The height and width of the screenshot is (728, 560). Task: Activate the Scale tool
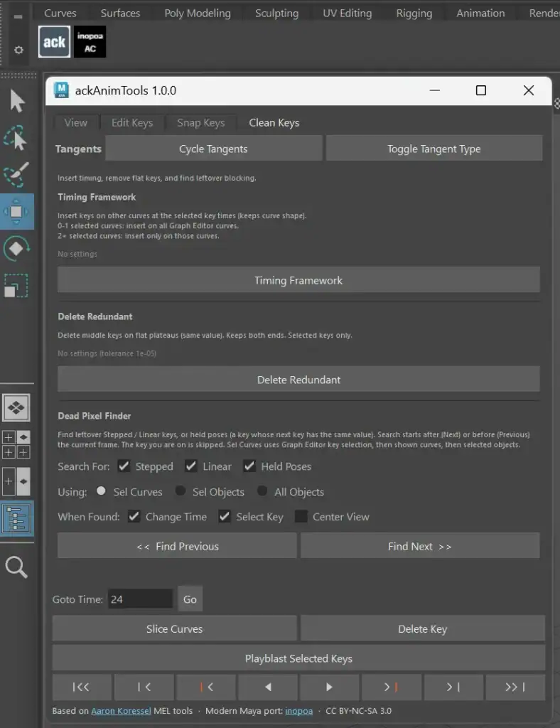pos(17,285)
